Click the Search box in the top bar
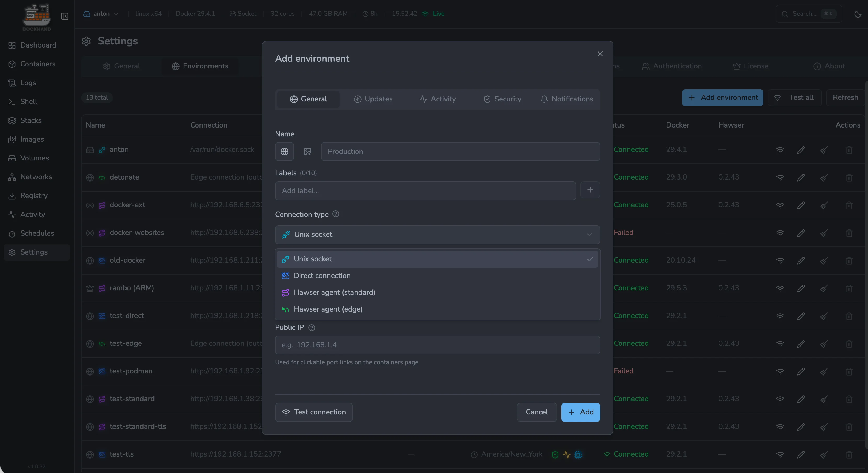The width and height of the screenshot is (868, 473). coord(809,14)
